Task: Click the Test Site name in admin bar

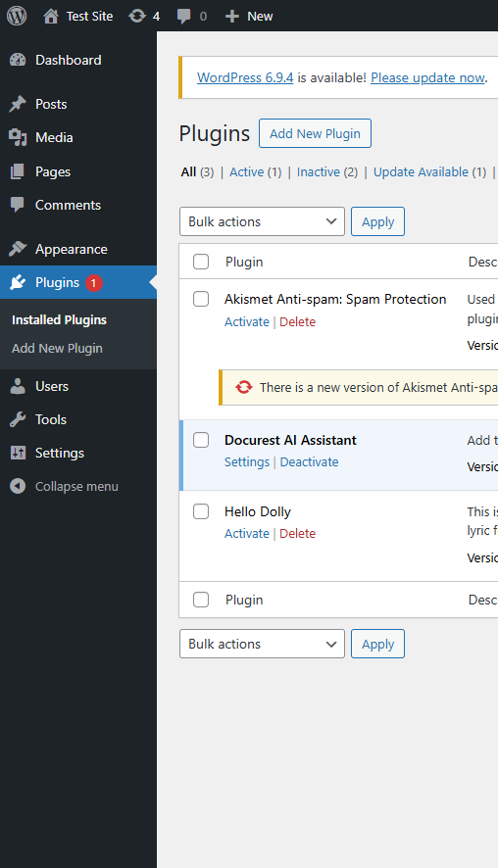Action: (90, 17)
